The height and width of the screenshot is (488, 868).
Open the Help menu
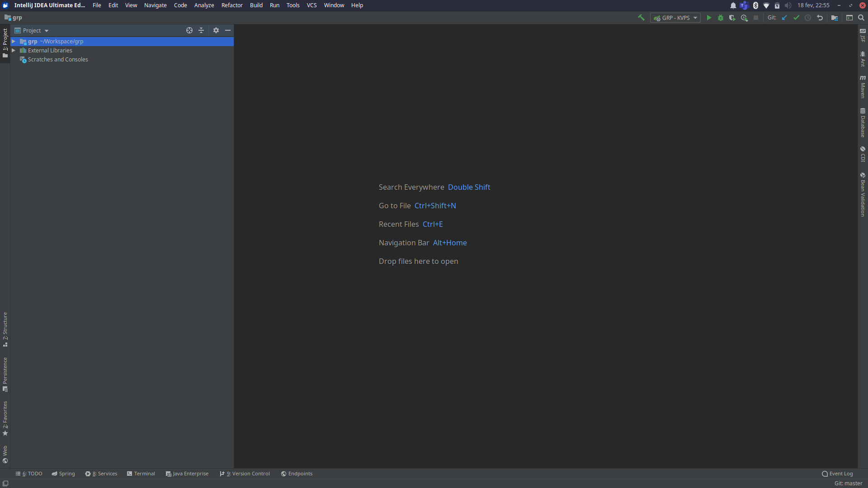coord(357,5)
